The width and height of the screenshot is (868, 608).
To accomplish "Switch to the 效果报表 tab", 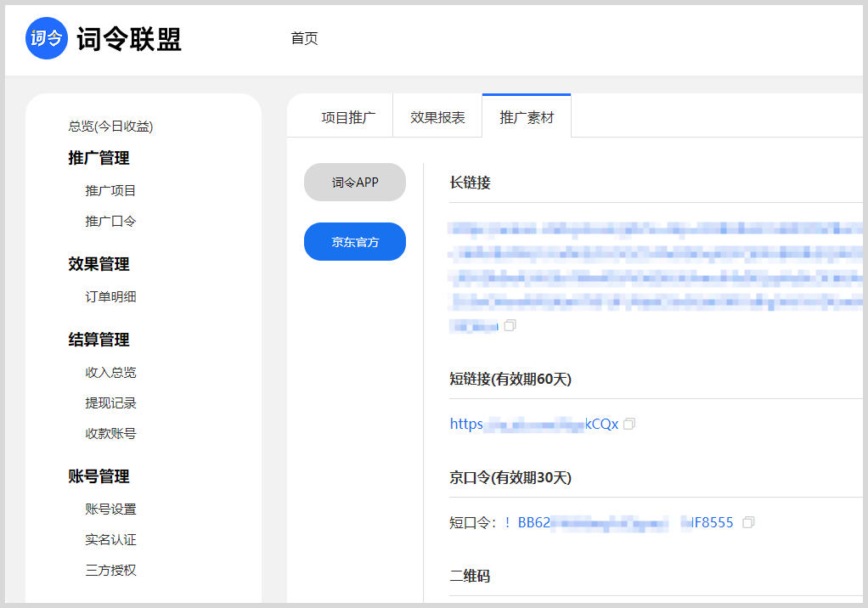I will (x=437, y=117).
